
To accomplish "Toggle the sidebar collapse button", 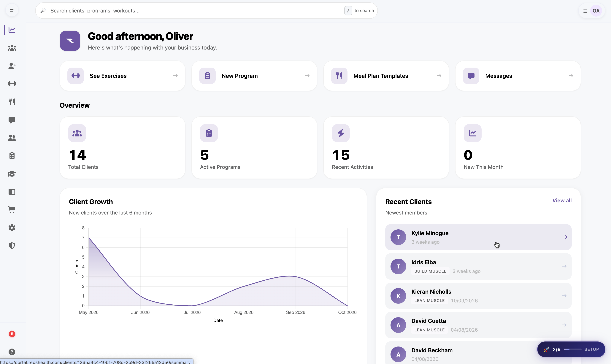I will [12, 10].
